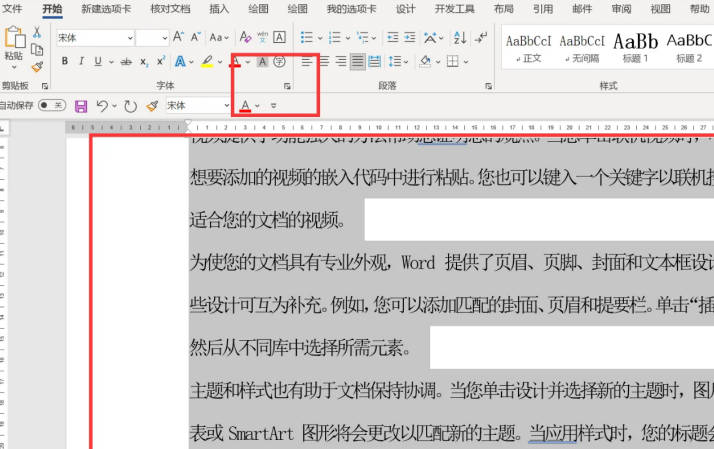Click the distributed alignment icon
This screenshot has height=449, width=714.
pos(374,61)
